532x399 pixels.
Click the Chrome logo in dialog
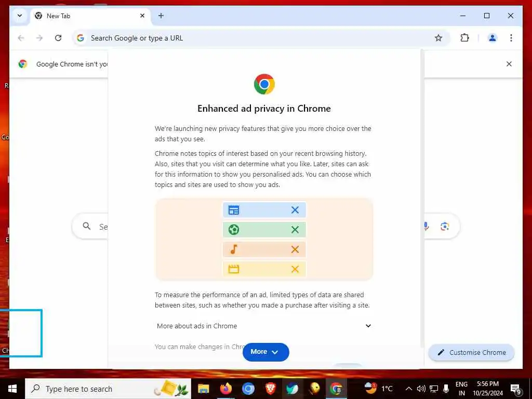(264, 84)
